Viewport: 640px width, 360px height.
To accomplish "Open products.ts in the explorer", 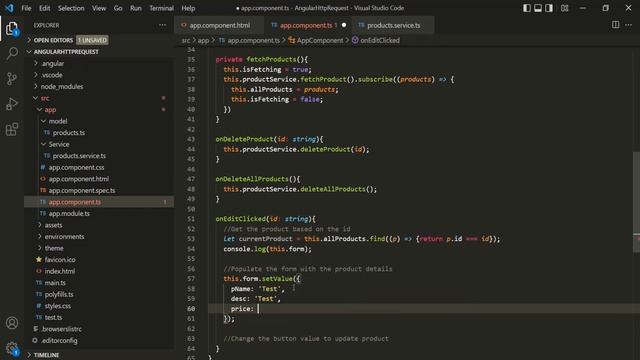I will (99, 133).
